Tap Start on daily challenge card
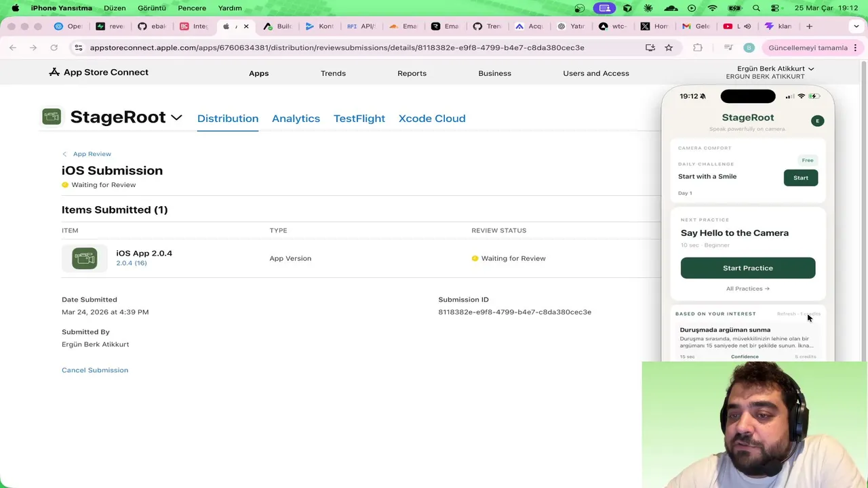Screen dimensions: 868x488 click(x=801, y=178)
